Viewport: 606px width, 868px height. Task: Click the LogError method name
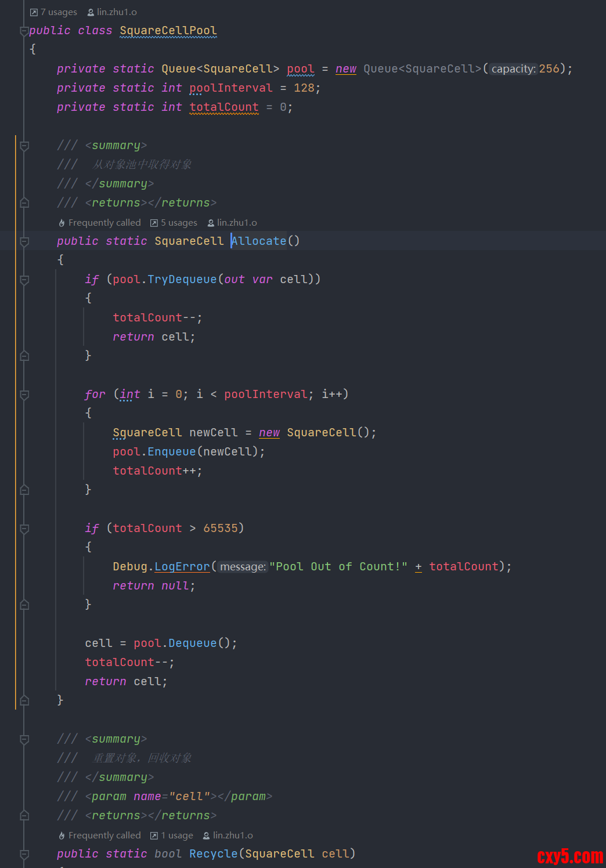[x=182, y=567]
